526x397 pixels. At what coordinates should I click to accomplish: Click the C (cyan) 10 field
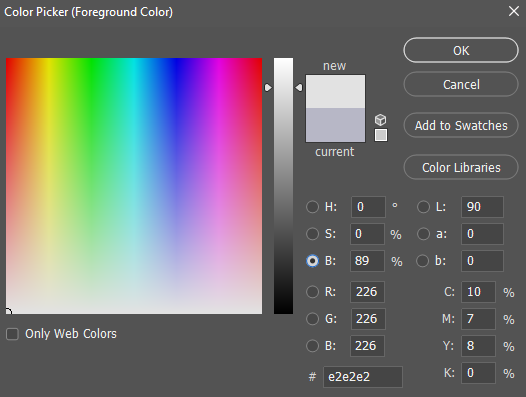[x=479, y=292]
